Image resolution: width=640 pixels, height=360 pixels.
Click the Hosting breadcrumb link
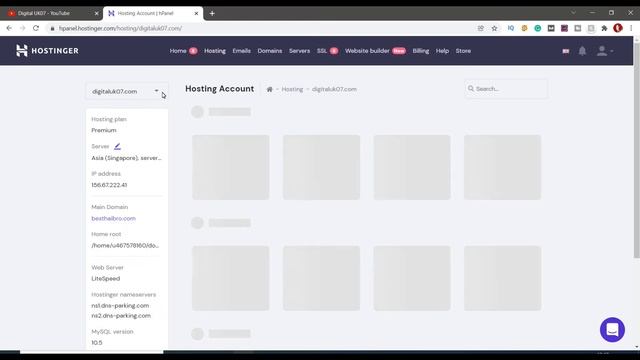tap(292, 89)
